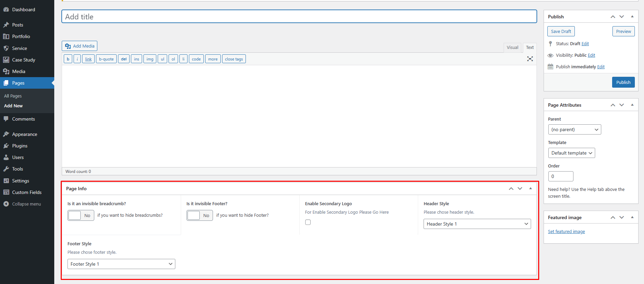
Task: Click the Add Media button
Action: click(80, 46)
